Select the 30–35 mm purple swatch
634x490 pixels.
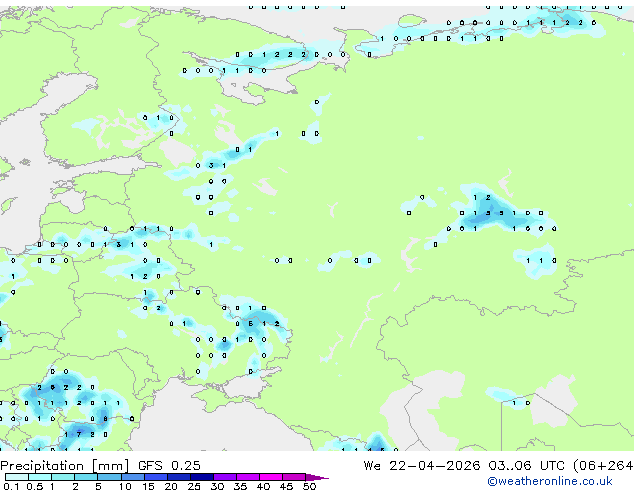[x=225, y=477]
